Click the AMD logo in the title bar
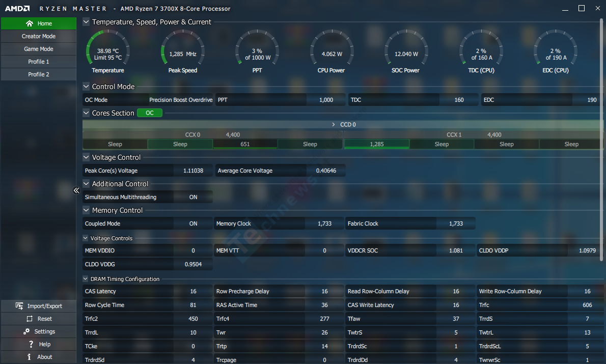 17,9
